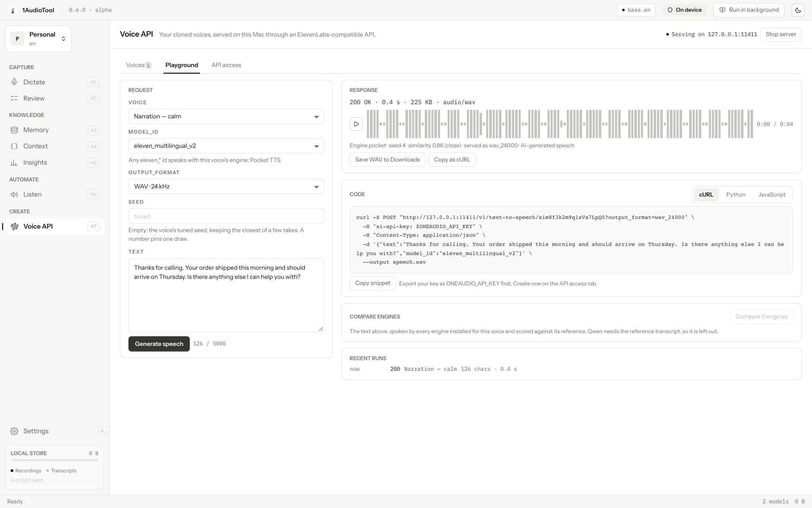This screenshot has height=508, width=812.
Task: Toggle dark mode with the moon icon
Action: 798,10
